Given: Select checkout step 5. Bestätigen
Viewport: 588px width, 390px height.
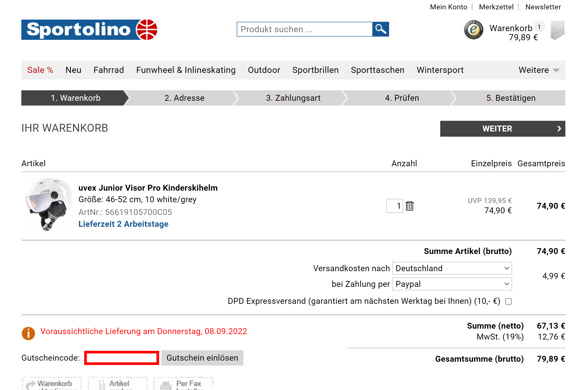Looking at the screenshot, I should coord(511,98).
